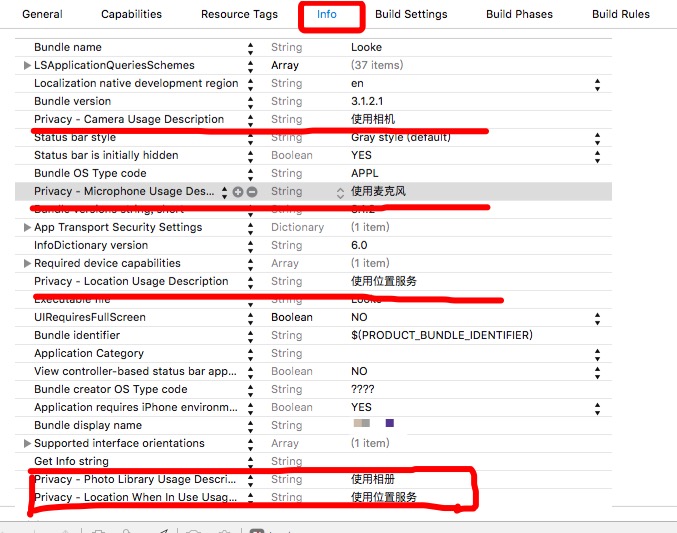Open type stepper beside Microphone row's String
The width and height of the screenshot is (677, 533).
point(340,191)
